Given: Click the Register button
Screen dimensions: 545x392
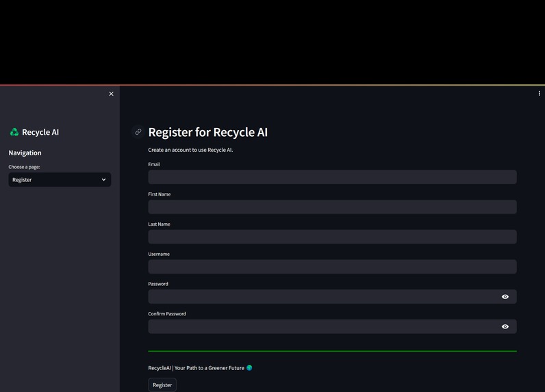Looking at the screenshot, I should tap(162, 384).
